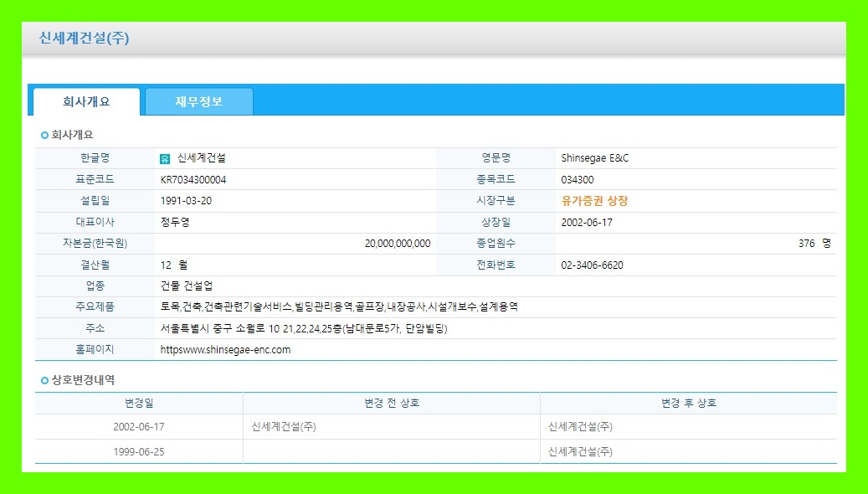Click the 변경 후 상호 column header

point(689,404)
